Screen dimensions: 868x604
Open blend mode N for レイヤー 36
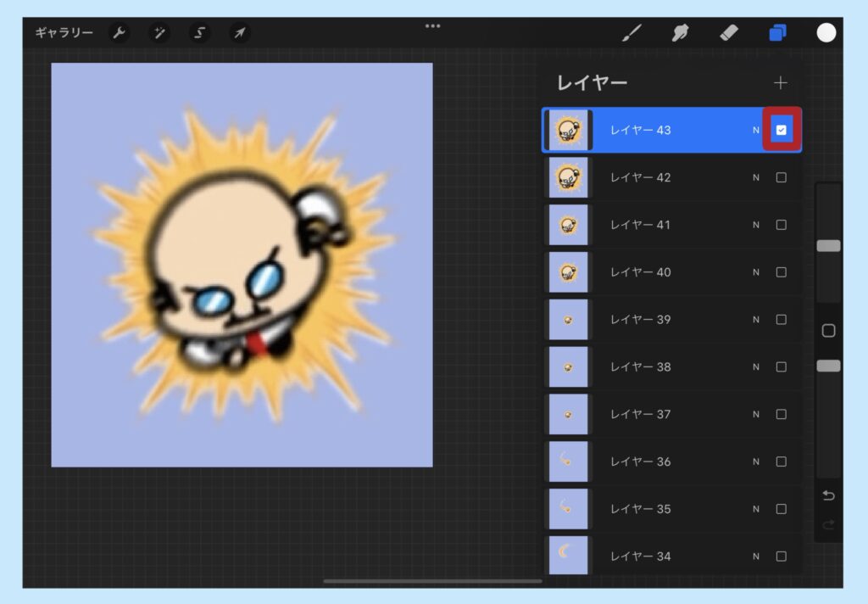pos(756,461)
